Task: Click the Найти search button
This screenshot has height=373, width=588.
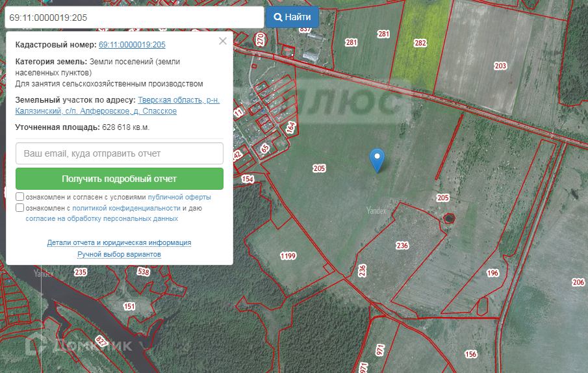Action: [x=292, y=17]
